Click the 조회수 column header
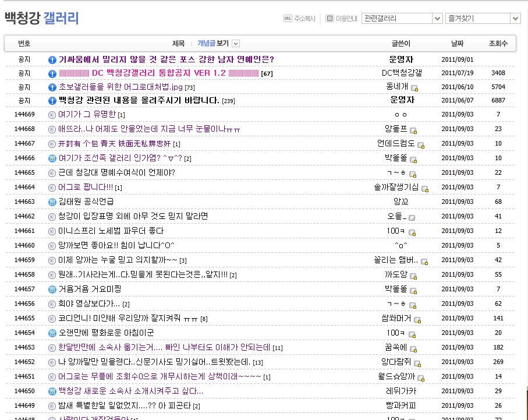528x420 pixels. pyautogui.click(x=498, y=43)
